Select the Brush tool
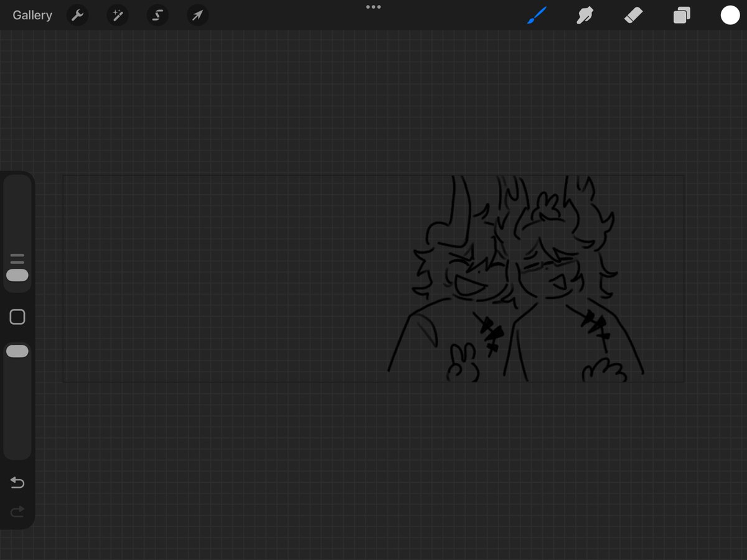This screenshot has width=747, height=560. 536,16
